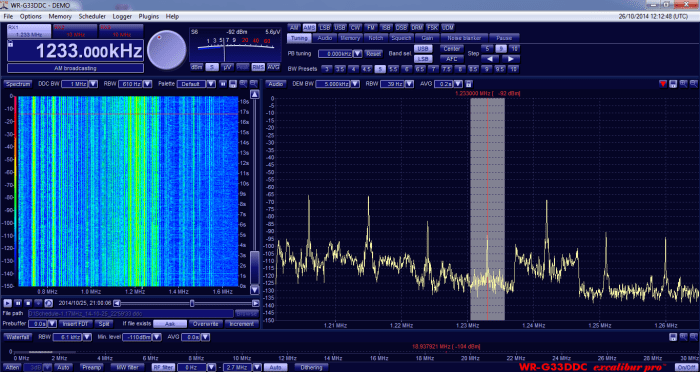The width and height of the screenshot is (700, 372).
Task: Open the Palette Default dropdown
Action: tap(210, 84)
